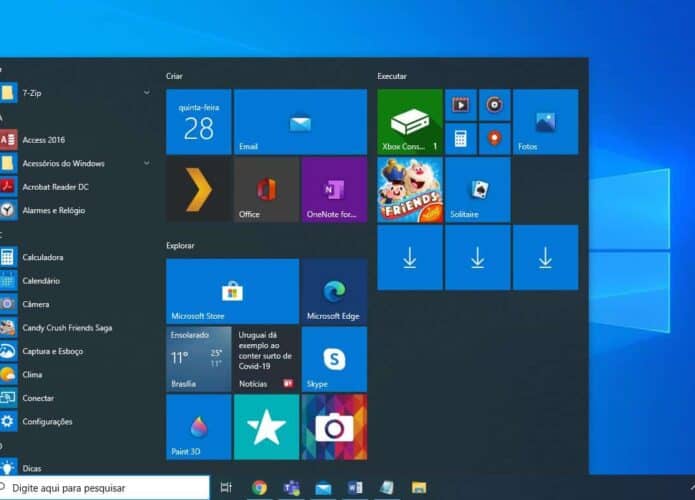Open Captura e Esboço
Viewport: 695px width, 500px height.
(x=75, y=351)
